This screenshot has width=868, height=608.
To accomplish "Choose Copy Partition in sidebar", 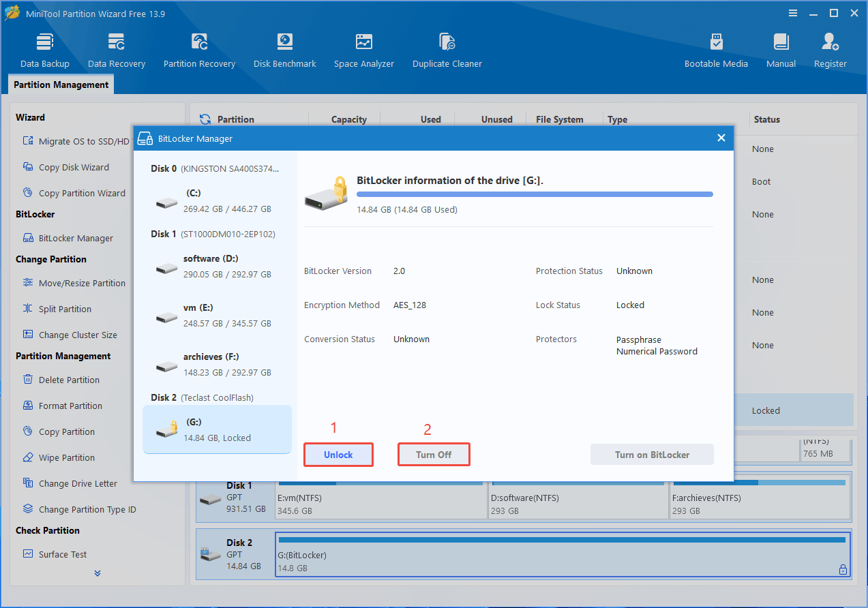I will click(x=59, y=431).
